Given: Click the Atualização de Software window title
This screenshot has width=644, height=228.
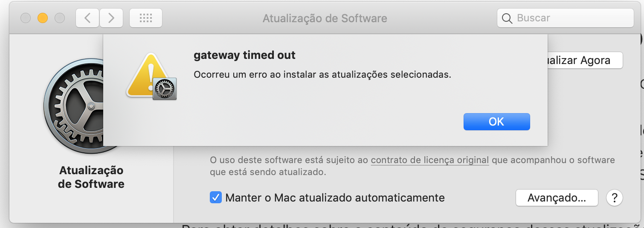Looking at the screenshot, I should pyautogui.click(x=325, y=18).
